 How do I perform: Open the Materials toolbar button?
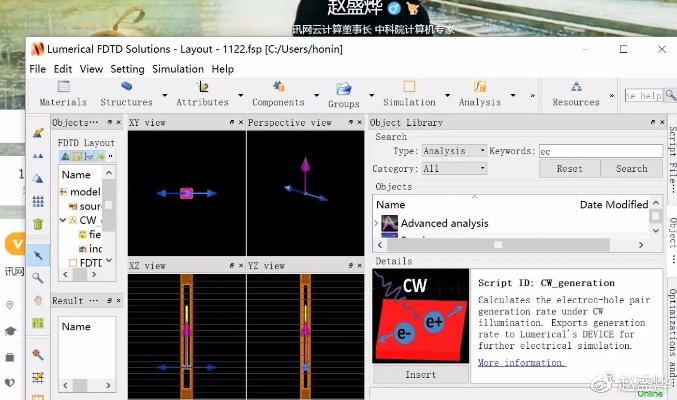[x=62, y=94]
